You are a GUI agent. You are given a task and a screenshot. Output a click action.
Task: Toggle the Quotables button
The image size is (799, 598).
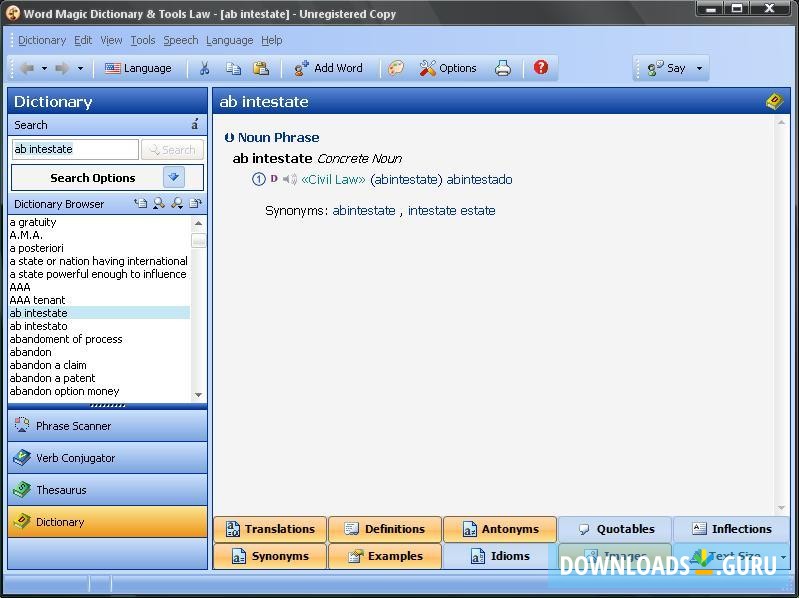(615, 529)
